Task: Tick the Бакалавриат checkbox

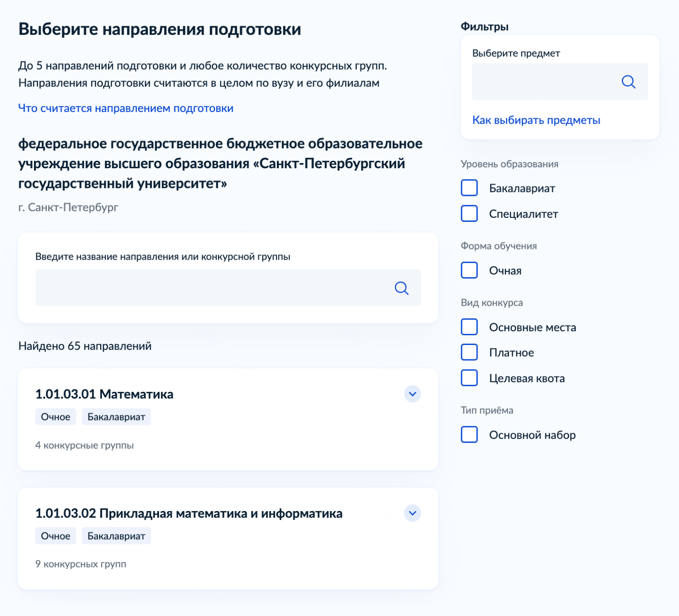Action: click(469, 188)
